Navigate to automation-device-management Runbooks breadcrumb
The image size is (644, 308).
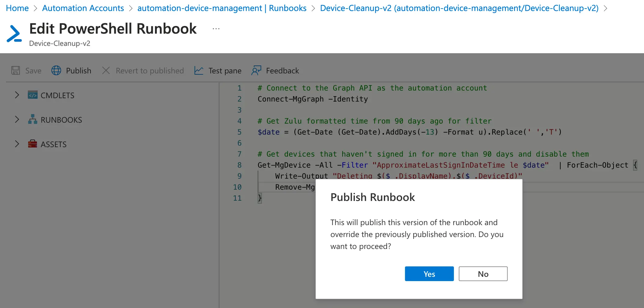(222, 8)
